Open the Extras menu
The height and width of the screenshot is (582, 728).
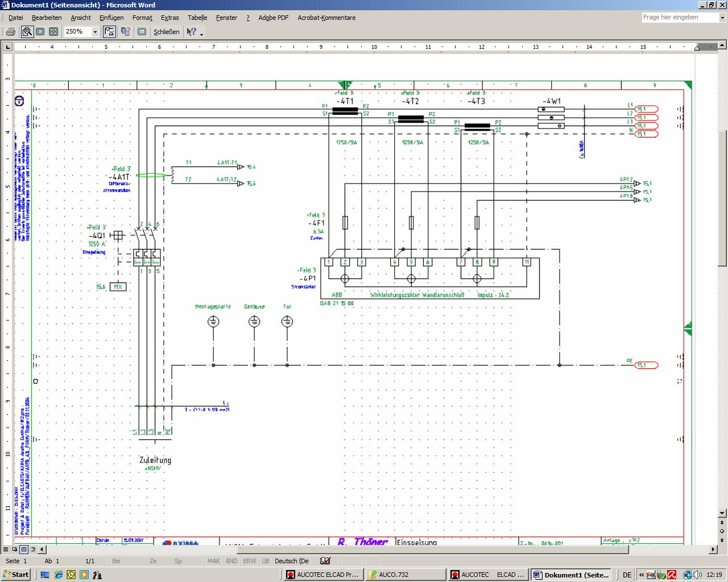pyautogui.click(x=169, y=18)
